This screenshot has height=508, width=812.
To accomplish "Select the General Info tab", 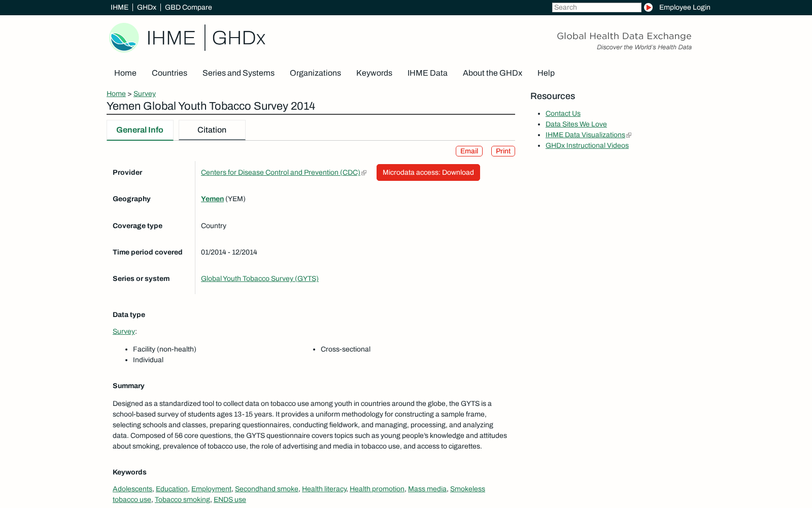I will [x=140, y=130].
